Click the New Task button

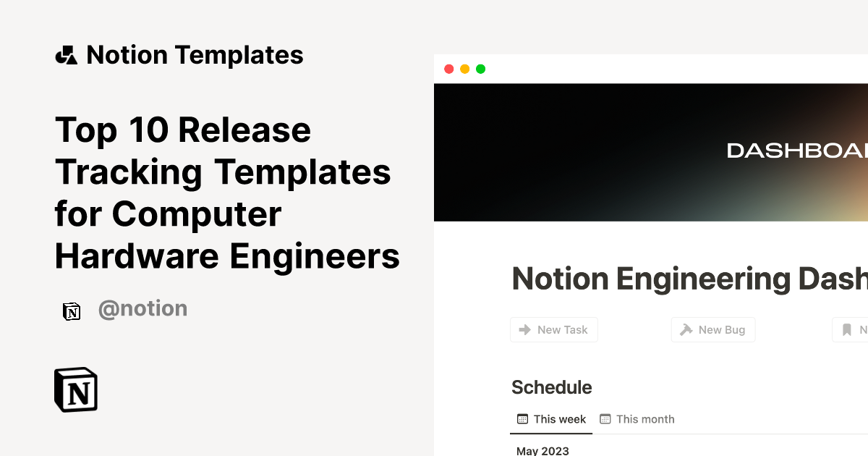point(554,329)
